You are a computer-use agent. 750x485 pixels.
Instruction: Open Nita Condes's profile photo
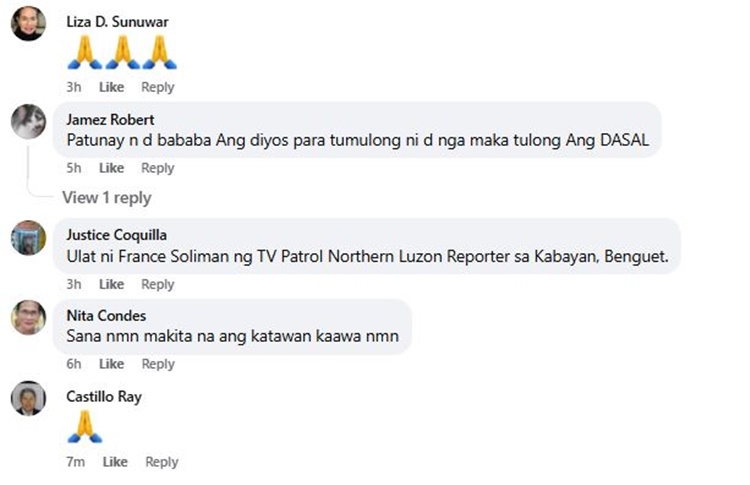(x=28, y=317)
